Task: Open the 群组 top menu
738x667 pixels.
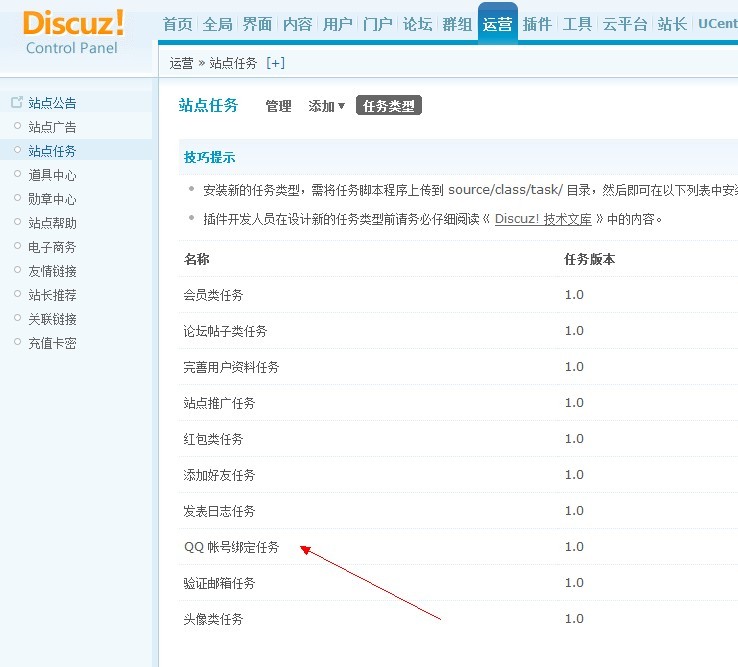Action: [x=457, y=24]
